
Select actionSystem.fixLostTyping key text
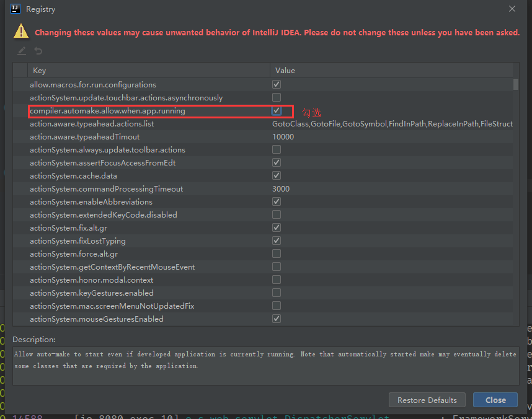(x=78, y=241)
